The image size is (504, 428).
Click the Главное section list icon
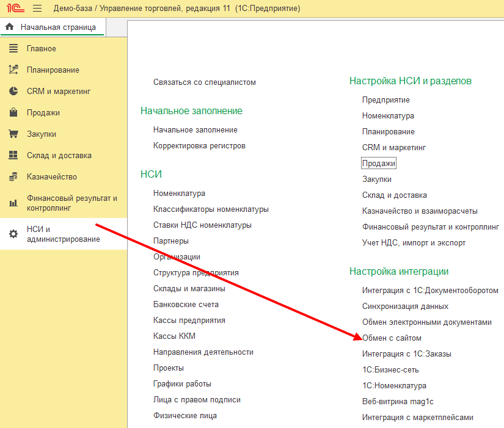click(13, 48)
